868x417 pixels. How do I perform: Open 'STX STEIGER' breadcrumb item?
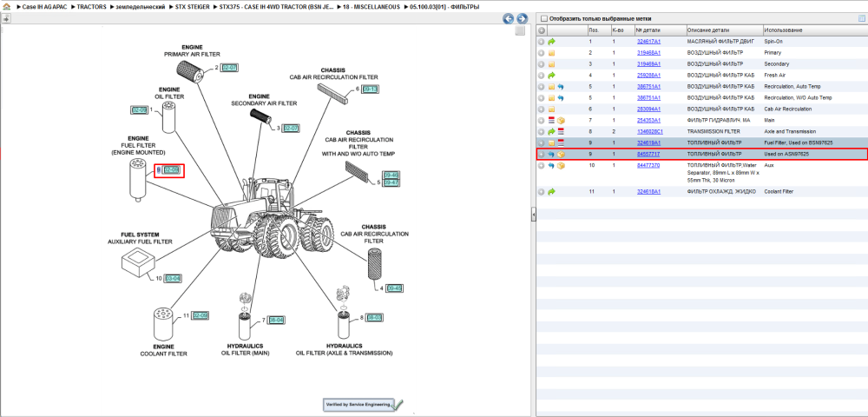coord(191,7)
